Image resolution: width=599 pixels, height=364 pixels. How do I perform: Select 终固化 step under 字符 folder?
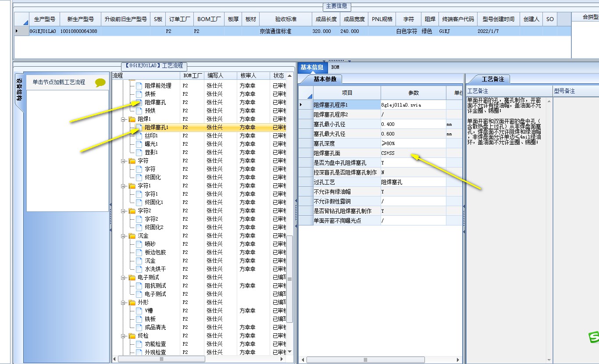click(x=153, y=177)
